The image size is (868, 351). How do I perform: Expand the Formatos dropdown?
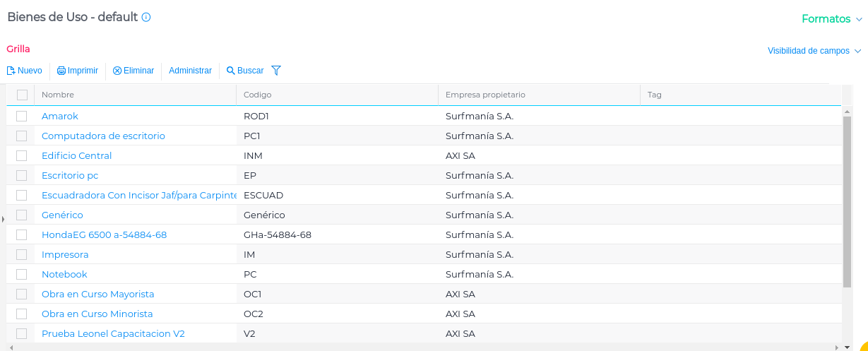click(x=831, y=19)
